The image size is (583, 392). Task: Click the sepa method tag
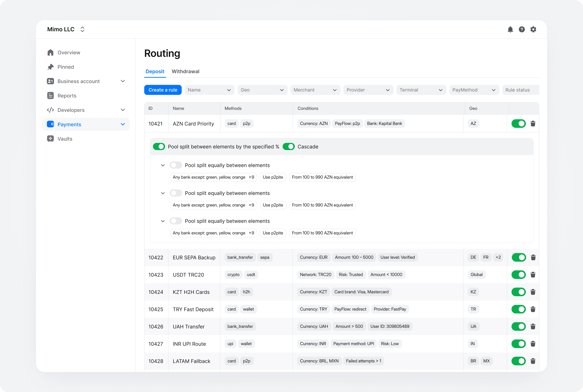(x=265, y=257)
